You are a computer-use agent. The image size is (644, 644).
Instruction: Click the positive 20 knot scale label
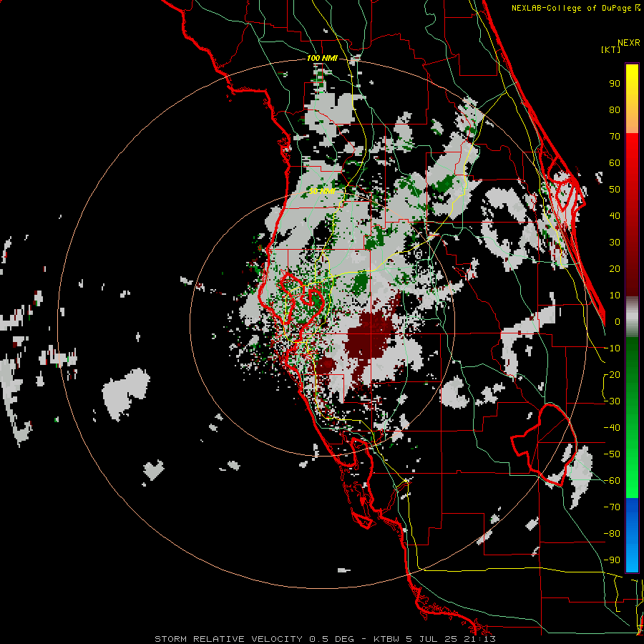(615, 268)
